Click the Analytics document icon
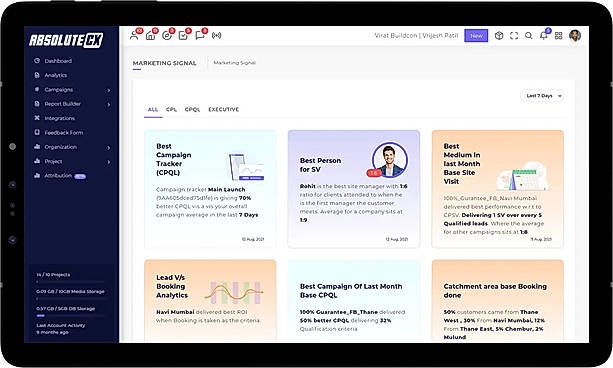 [x=37, y=75]
